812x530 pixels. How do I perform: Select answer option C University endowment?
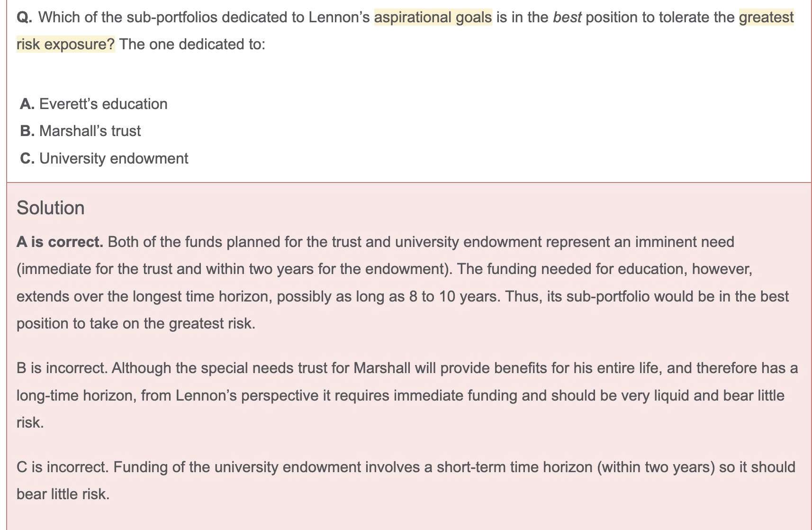click(x=113, y=158)
